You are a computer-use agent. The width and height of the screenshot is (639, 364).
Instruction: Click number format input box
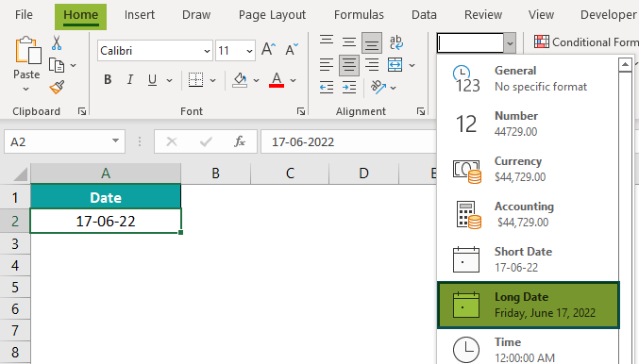tap(470, 43)
